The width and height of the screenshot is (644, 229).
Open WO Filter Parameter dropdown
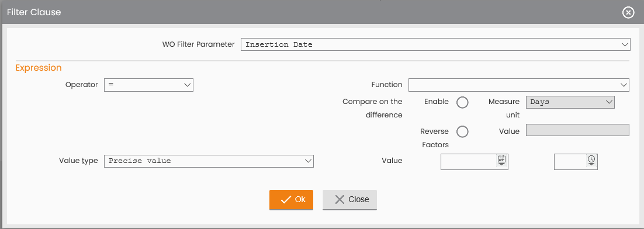tap(435, 44)
